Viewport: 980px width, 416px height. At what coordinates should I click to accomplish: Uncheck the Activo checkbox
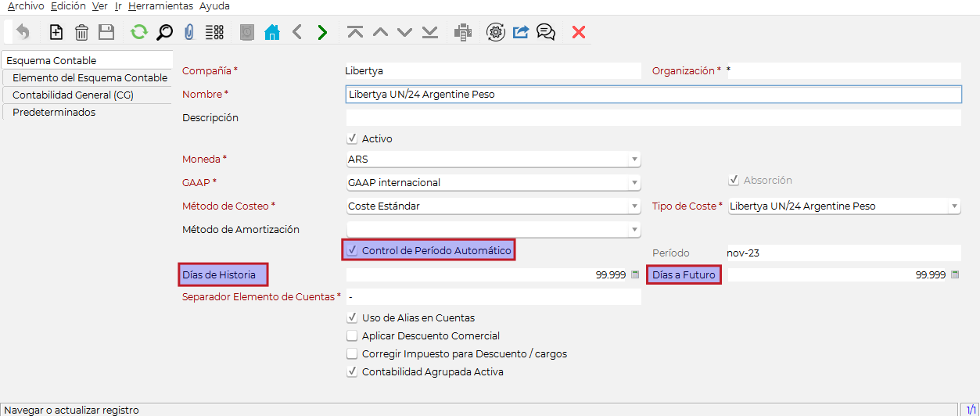(352, 138)
